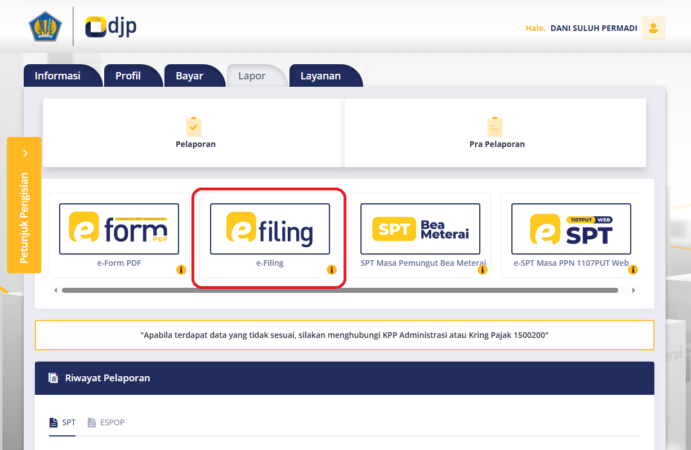Screen dimensions: 691x450
Task: Click the DJP logo in header
Action: (x=111, y=27)
